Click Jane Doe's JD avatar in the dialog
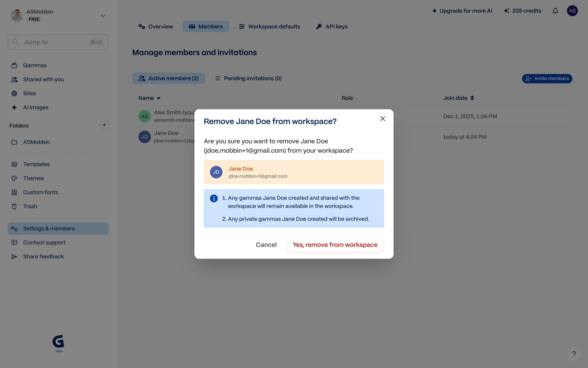Viewport: 588px width, 368px height. point(216,172)
